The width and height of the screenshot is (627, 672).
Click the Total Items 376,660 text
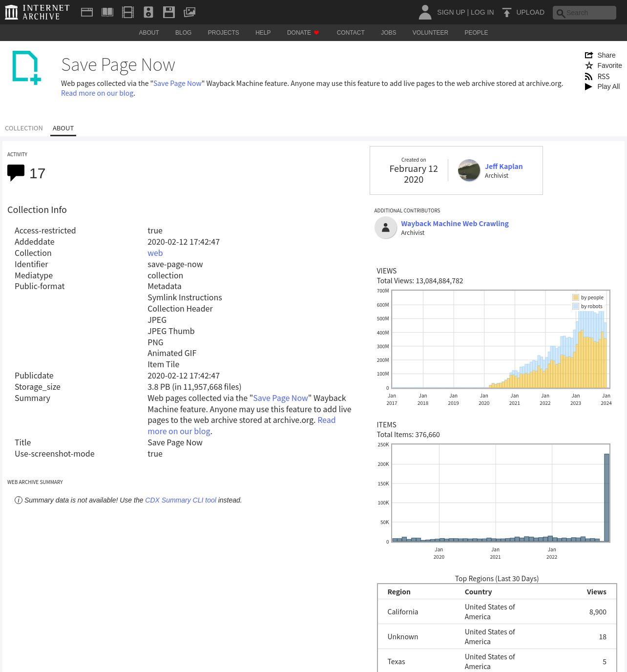pos(408,435)
